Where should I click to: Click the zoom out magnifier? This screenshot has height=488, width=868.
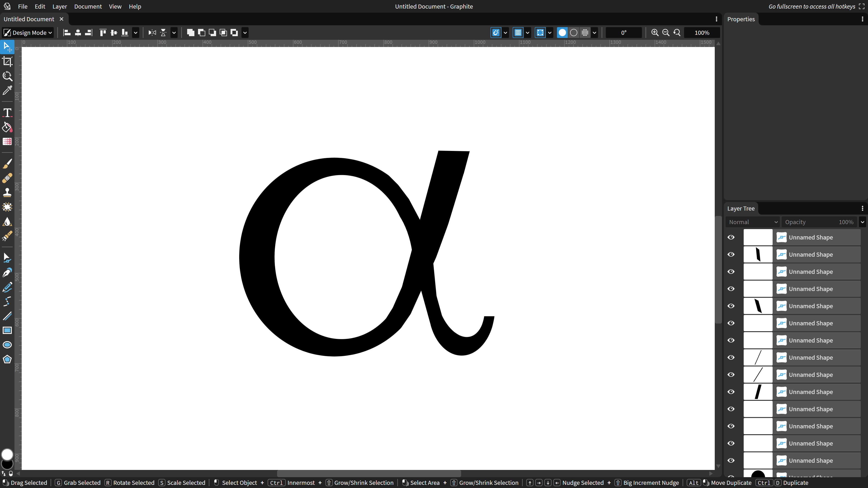click(666, 33)
